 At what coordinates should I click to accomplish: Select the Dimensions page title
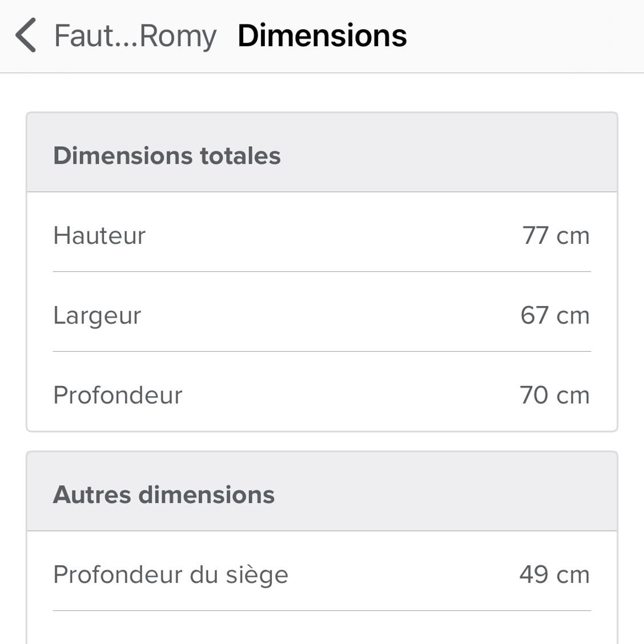click(x=322, y=36)
